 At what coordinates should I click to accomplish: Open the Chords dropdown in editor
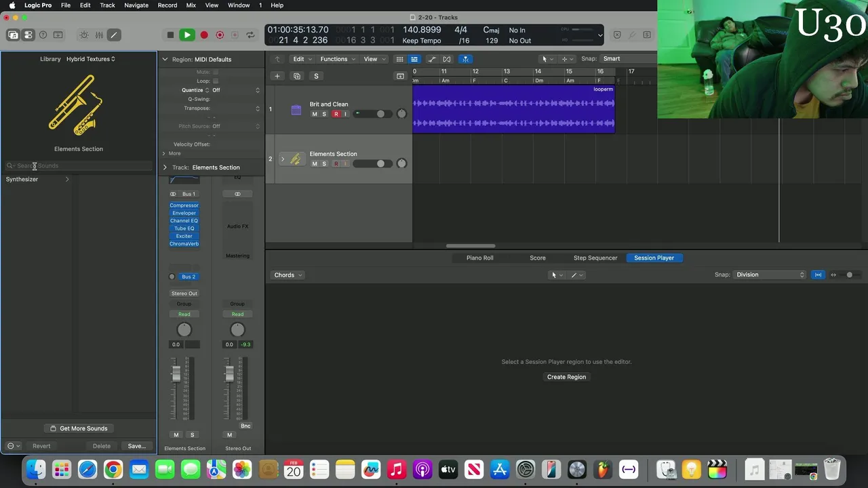(x=288, y=275)
